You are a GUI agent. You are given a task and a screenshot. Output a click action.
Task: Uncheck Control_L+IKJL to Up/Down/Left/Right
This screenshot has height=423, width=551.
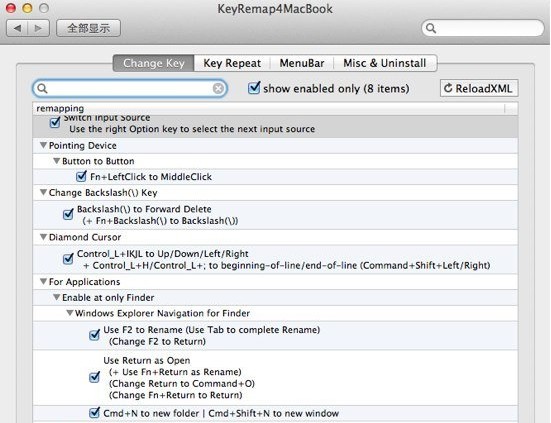(x=68, y=259)
